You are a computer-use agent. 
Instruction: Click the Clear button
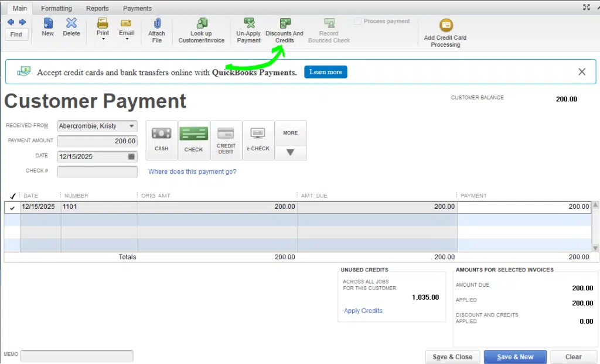coord(573,357)
